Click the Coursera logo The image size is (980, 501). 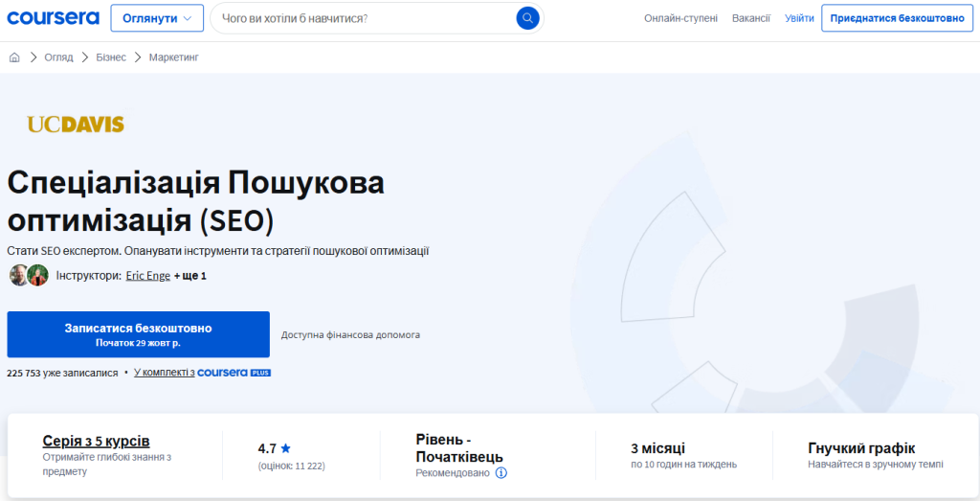[54, 18]
